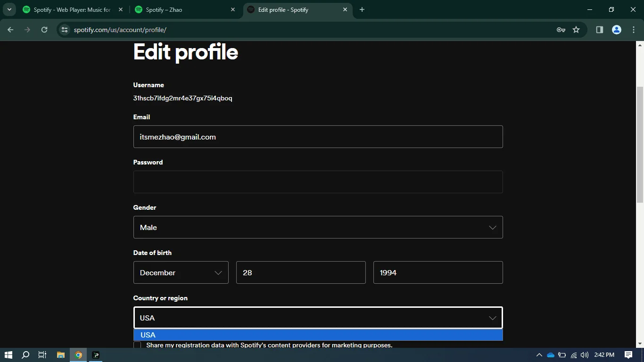Click the username text 31hscb7ifdg2mr4e37gx75i4qboq

tap(183, 98)
